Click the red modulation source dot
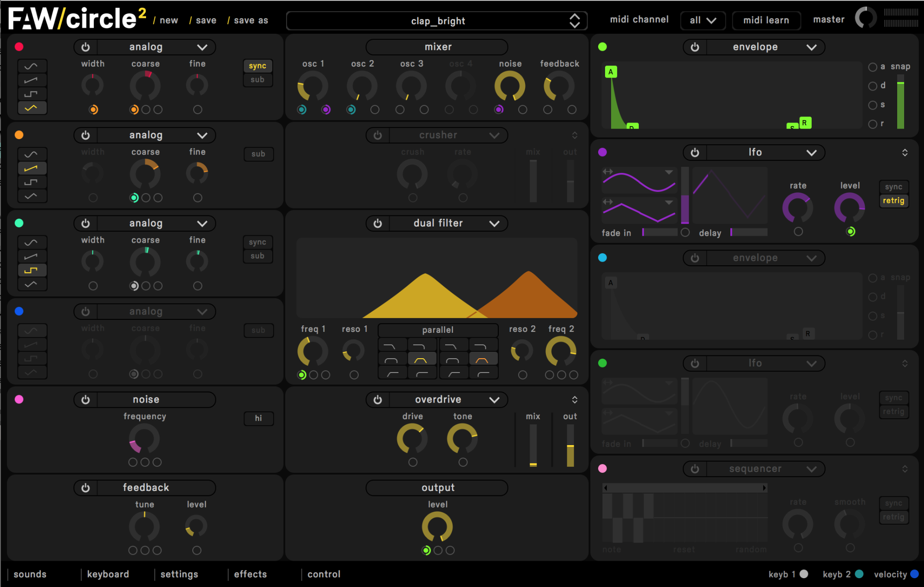924x587 pixels. [x=19, y=47]
